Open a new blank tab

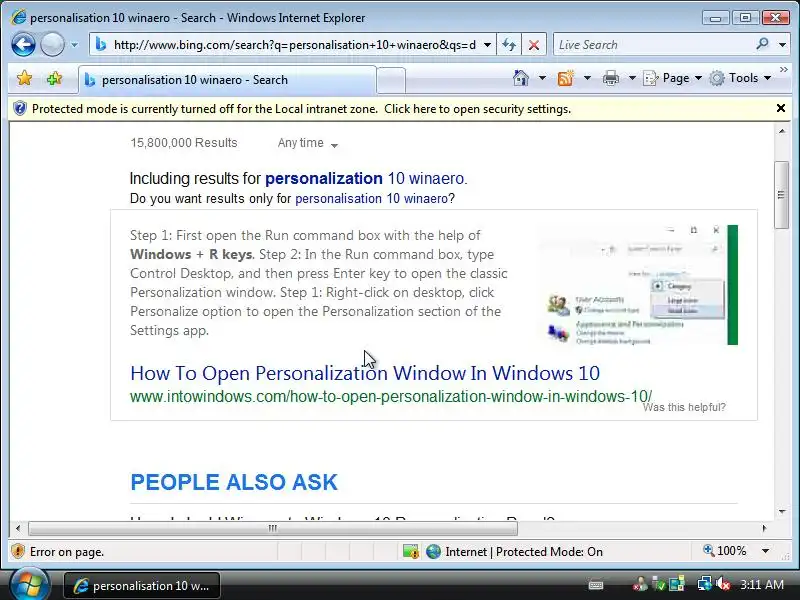pyautogui.click(x=391, y=81)
